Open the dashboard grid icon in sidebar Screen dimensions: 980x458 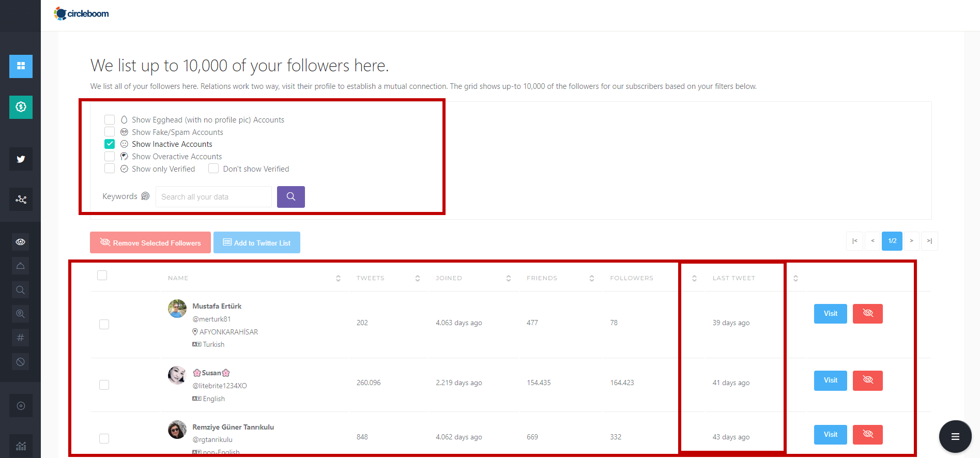pyautogui.click(x=21, y=66)
